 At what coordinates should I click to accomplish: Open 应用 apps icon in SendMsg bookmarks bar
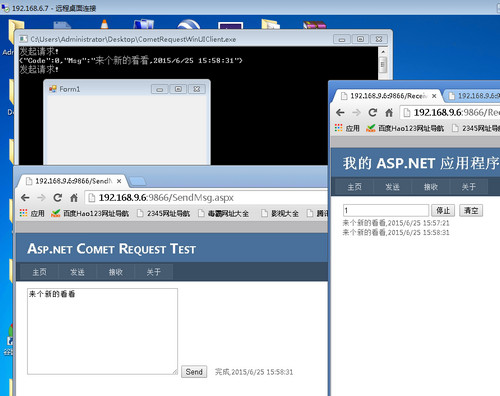pos(32,213)
